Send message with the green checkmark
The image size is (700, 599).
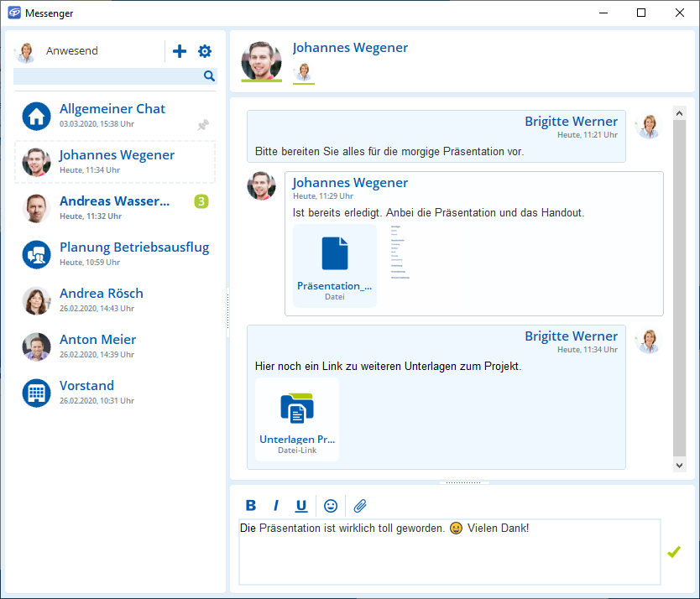click(673, 552)
